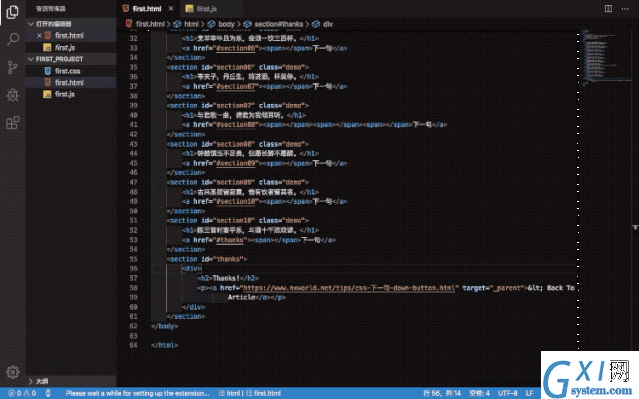Viewport: 639px width, 399px height.
Task: Click the #section06 href on line 33
Action: point(236,48)
